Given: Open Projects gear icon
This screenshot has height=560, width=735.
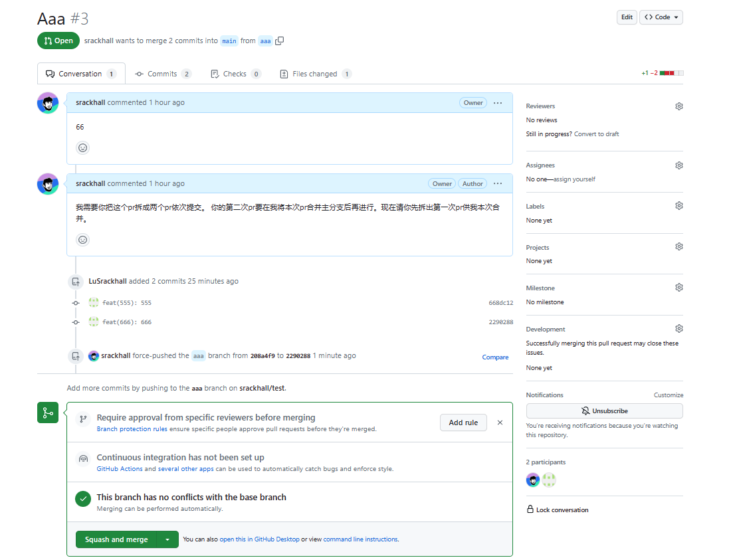Looking at the screenshot, I should (x=679, y=247).
